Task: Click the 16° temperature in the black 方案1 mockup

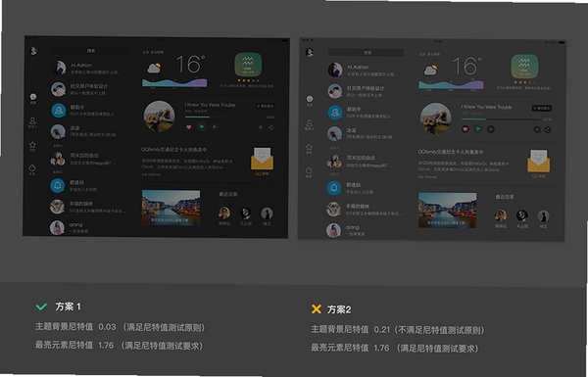Action: pos(190,65)
